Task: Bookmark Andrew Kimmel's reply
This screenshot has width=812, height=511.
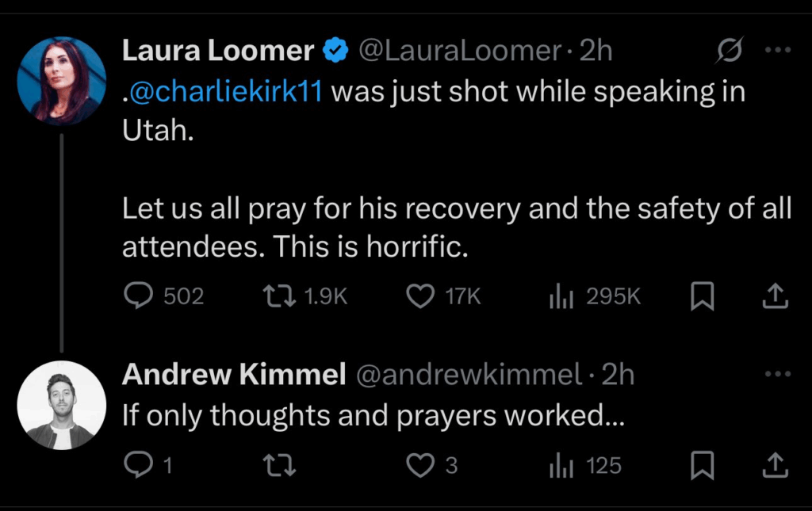Action: coord(702,466)
